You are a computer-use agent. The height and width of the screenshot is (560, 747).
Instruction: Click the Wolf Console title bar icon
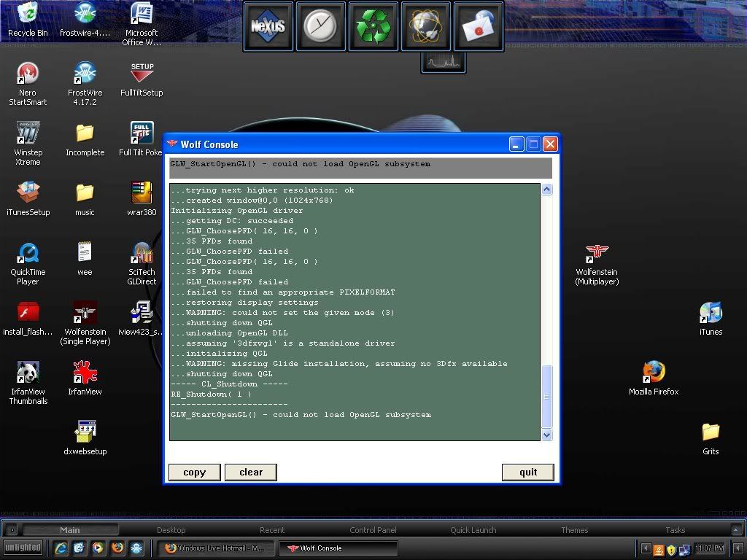(172, 144)
